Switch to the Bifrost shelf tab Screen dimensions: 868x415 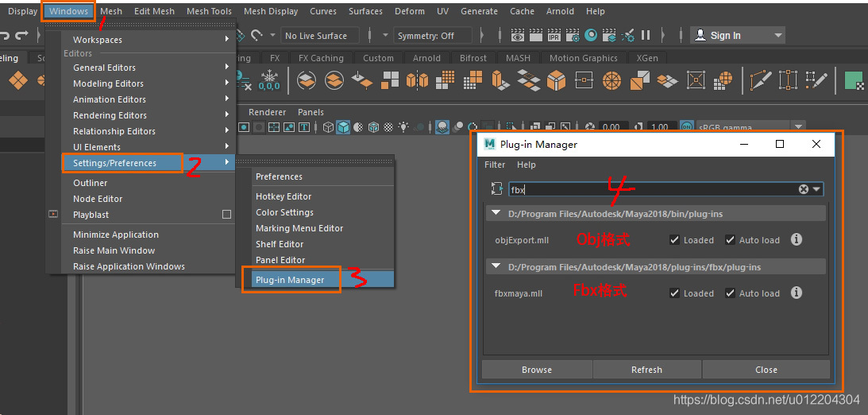[473, 58]
